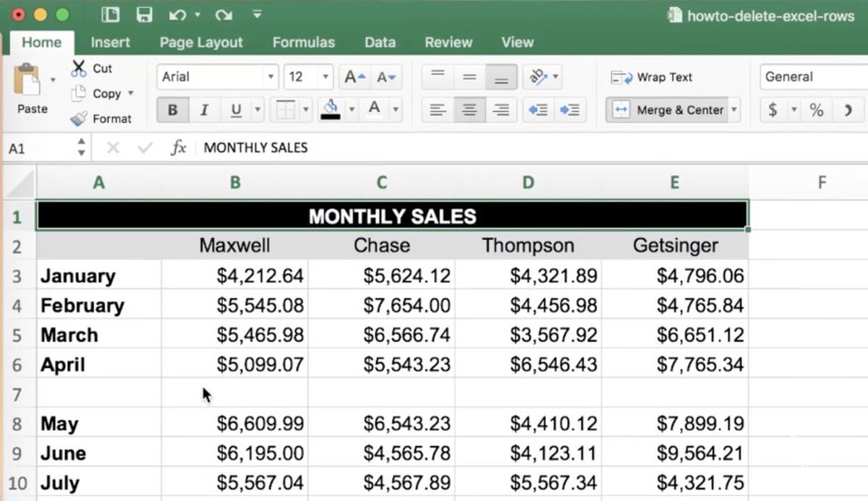Click the increase indent icon
This screenshot has width=868, height=501.
569,110
